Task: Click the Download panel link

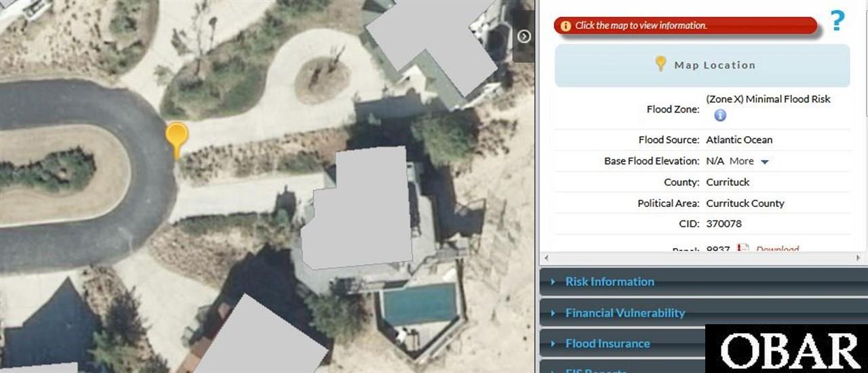Action: 777,249
